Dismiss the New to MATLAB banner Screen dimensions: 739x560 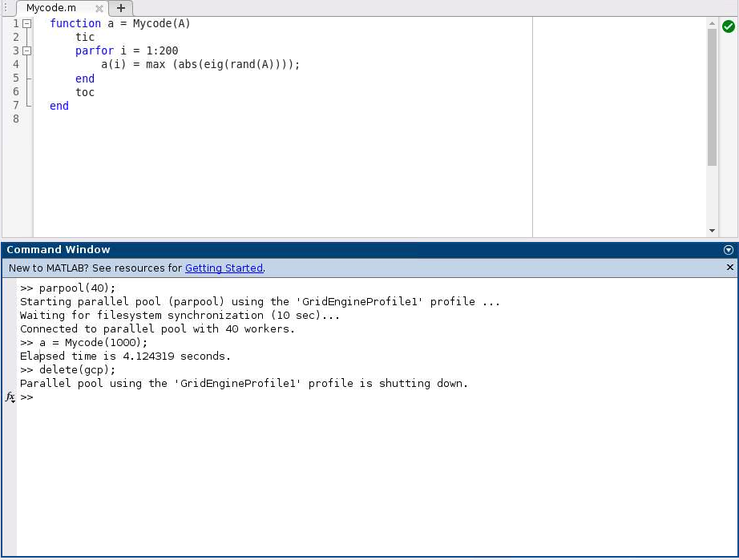[729, 268]
